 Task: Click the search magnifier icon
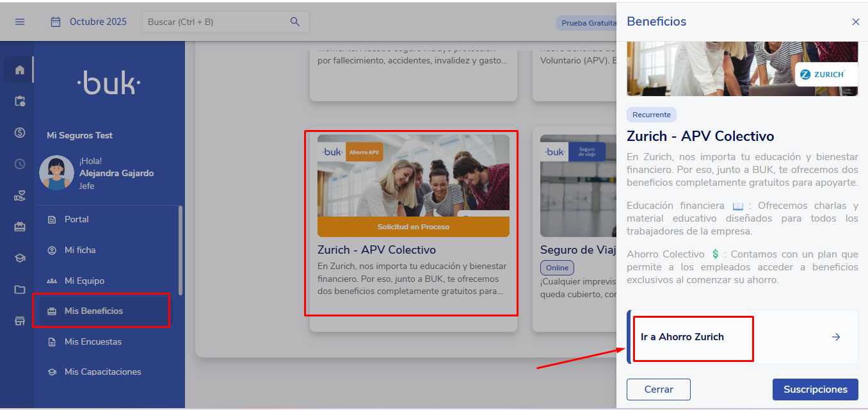click(x=295, y=22)
